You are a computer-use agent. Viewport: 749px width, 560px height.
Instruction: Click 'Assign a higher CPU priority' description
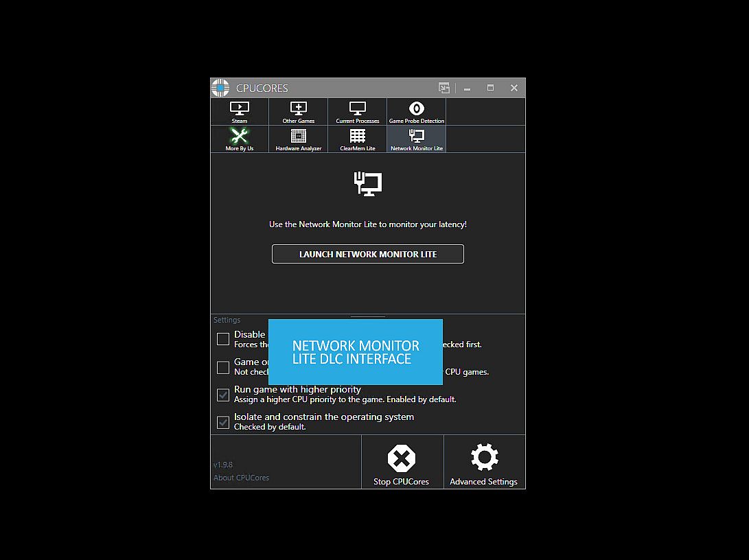point(345,399)
